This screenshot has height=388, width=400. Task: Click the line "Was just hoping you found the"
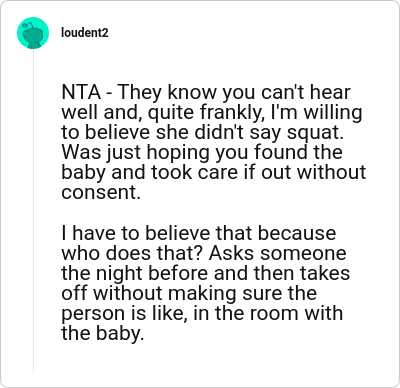pyautogui.click(x=202, y=152)
